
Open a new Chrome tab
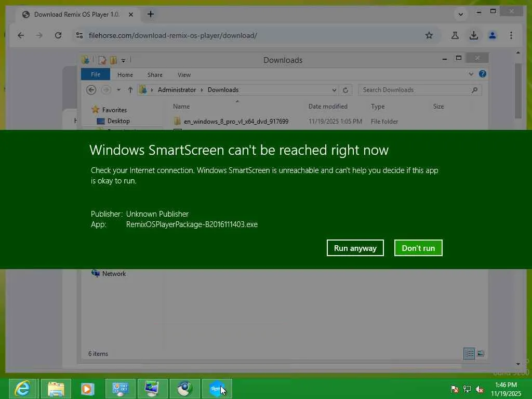[151, 14]
